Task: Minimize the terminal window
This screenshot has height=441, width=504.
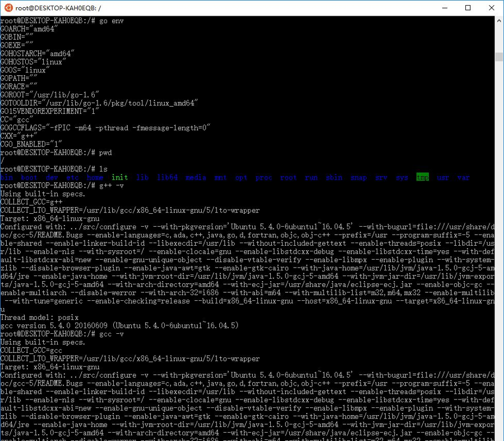Action: point(445,8)
